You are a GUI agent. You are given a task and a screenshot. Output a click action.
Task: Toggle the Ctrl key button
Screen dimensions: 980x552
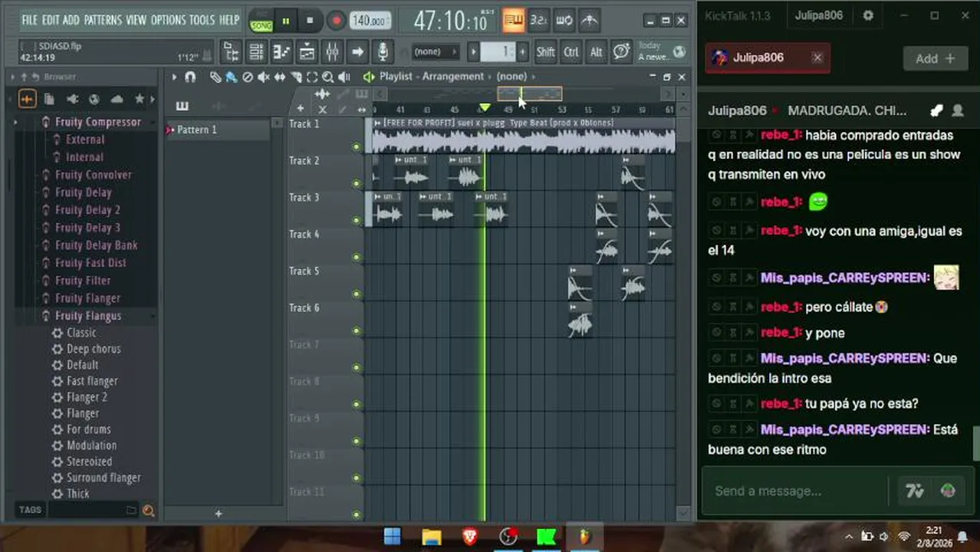click(571, 52)
